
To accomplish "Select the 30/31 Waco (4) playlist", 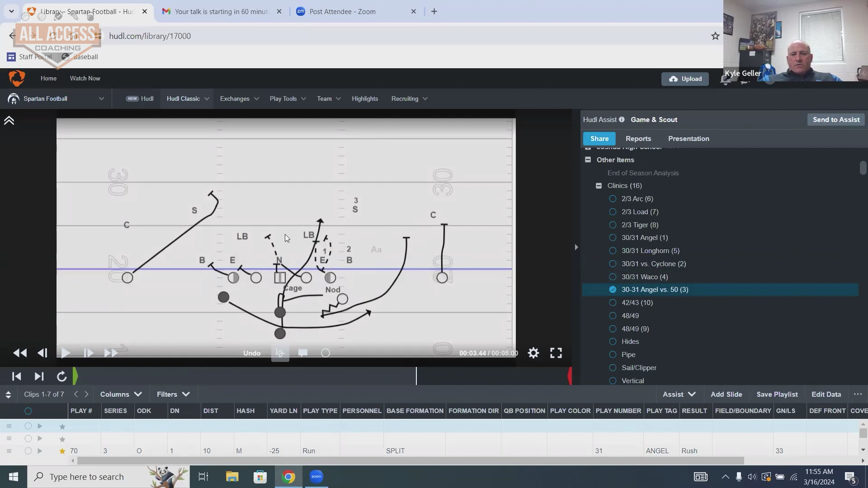I will point(613,277).
